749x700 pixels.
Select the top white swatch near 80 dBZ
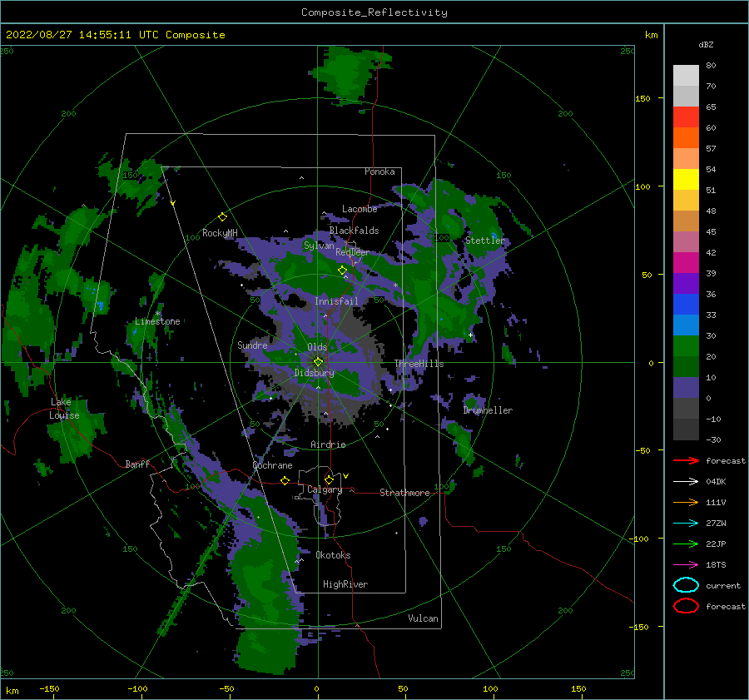tap(686, 76)
